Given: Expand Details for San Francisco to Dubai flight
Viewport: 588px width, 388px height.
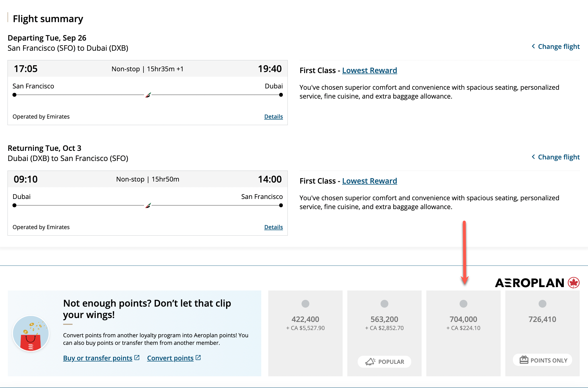Looking at the screenshot, I should [273, 117].
